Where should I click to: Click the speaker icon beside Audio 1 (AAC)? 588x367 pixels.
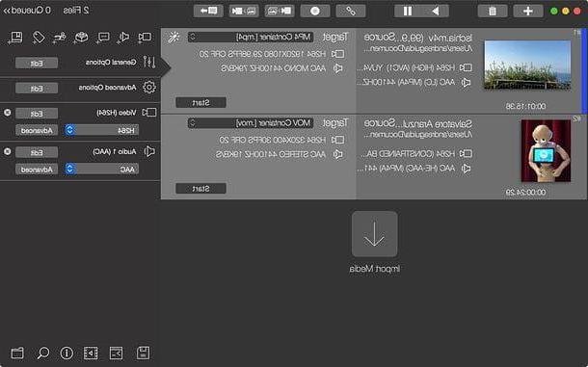pyautogui.click(x=149, y=151)
